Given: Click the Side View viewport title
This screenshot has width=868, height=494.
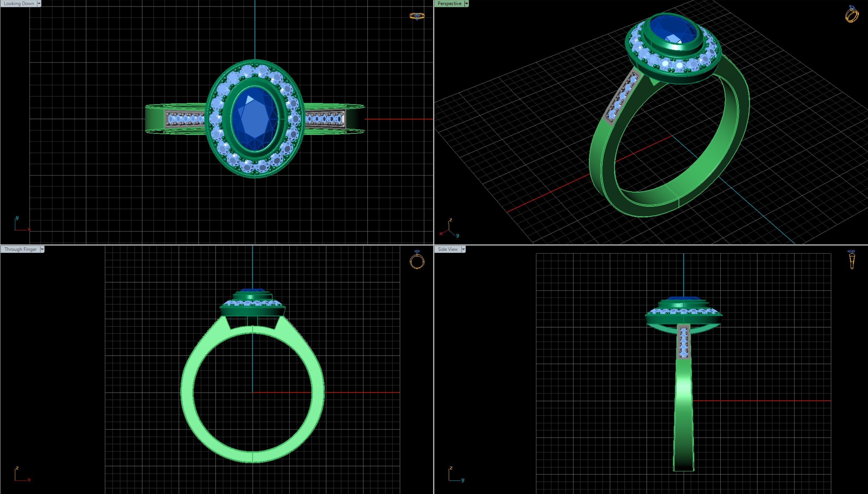Looking at the screenshot, I should (x=448, y=249).
